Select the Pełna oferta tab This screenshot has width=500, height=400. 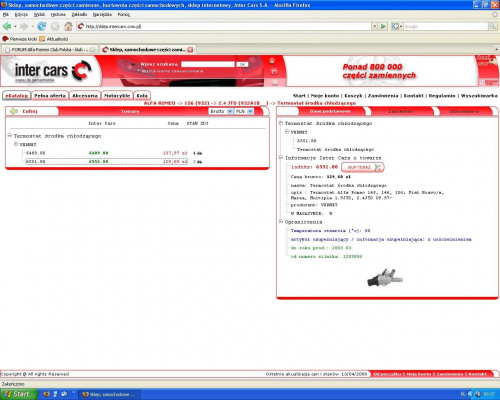[x=50, y=96]
